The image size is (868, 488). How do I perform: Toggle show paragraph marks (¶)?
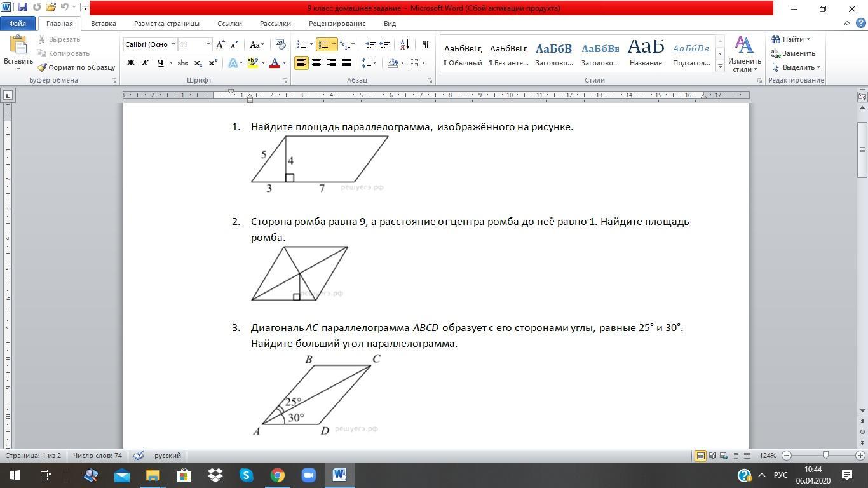[x=425, y=44]
